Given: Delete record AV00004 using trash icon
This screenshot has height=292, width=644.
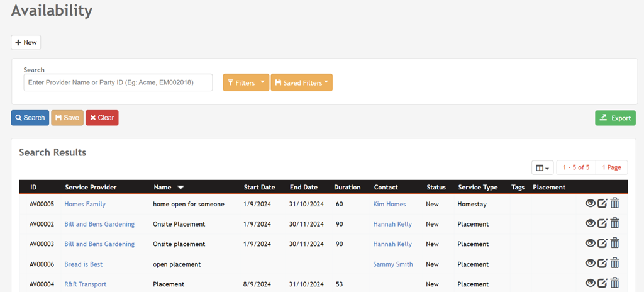Looking at the screenshot, I should pos(614,283).
